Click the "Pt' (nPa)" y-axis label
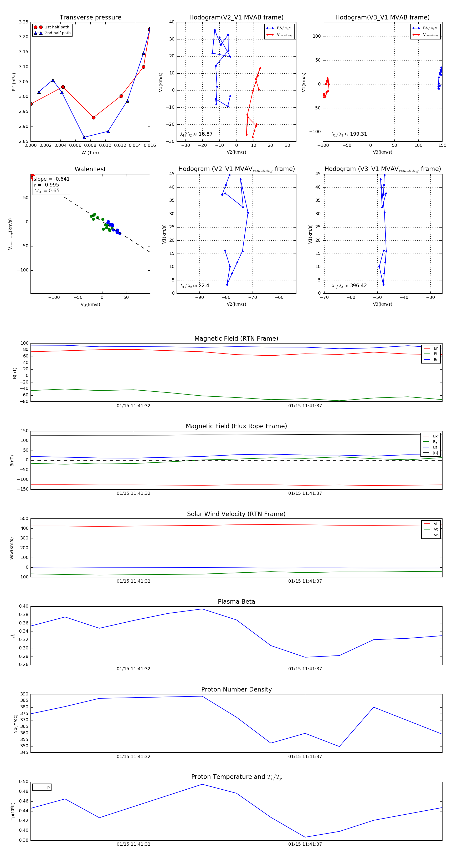 [x=14, y=82]
